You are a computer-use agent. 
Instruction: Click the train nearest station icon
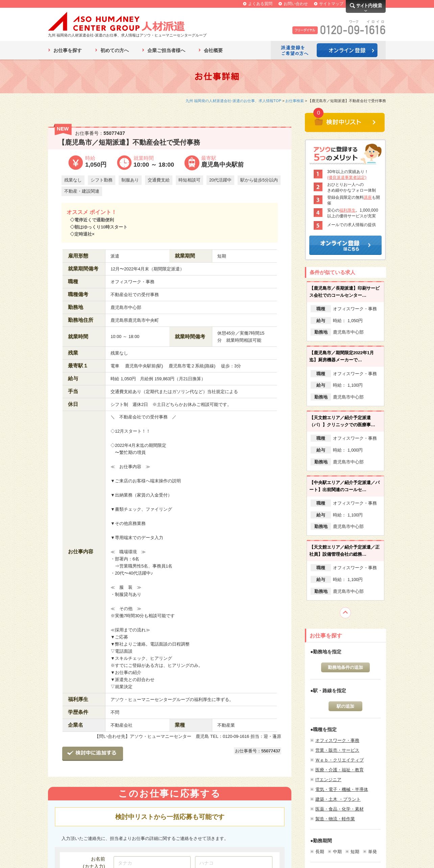pos(192,163)
